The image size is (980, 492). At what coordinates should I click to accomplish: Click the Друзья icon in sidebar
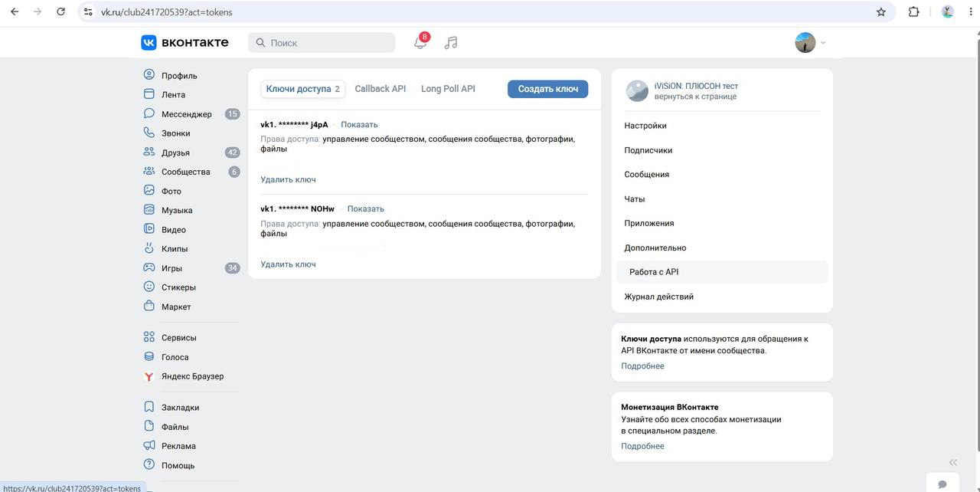pos(149,152)
